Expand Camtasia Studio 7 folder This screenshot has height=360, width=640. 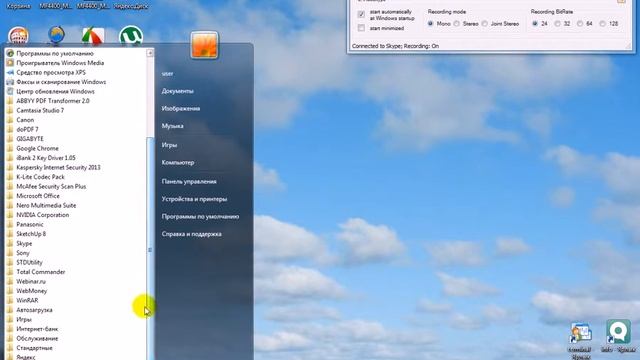click(x=35, y=110)
